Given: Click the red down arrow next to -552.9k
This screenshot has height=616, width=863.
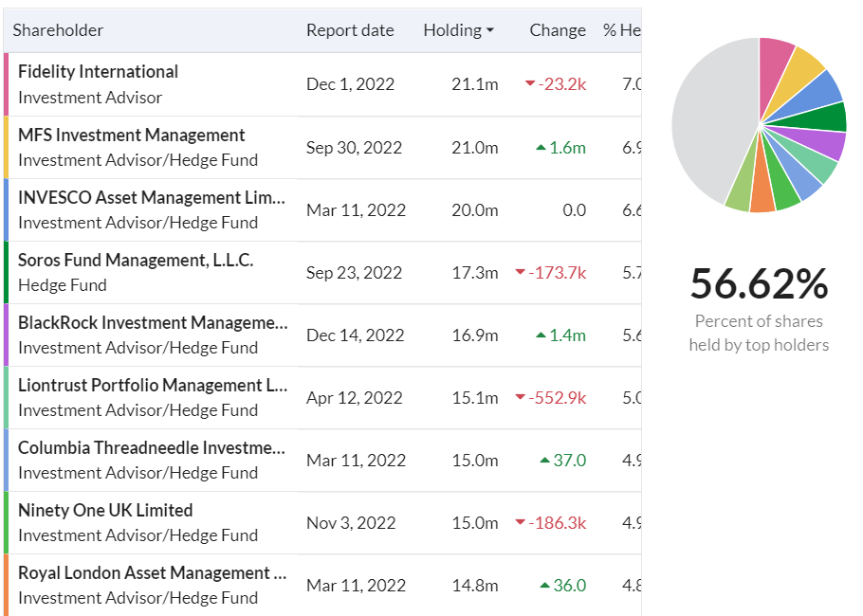Looking at the screenshot, I should 520,396.
